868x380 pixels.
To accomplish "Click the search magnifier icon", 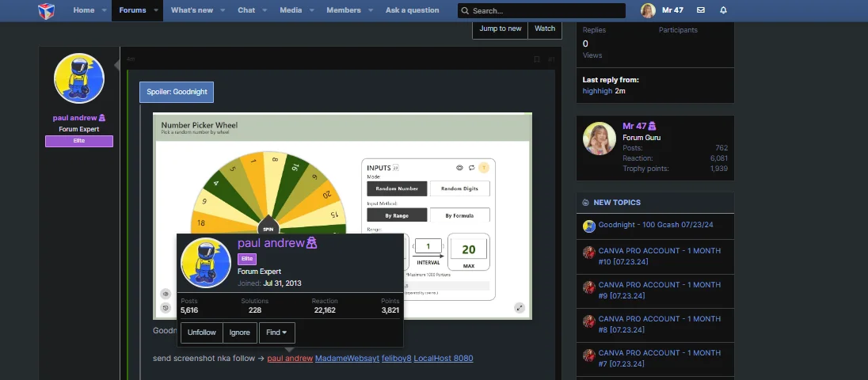I will click(465, 11).
